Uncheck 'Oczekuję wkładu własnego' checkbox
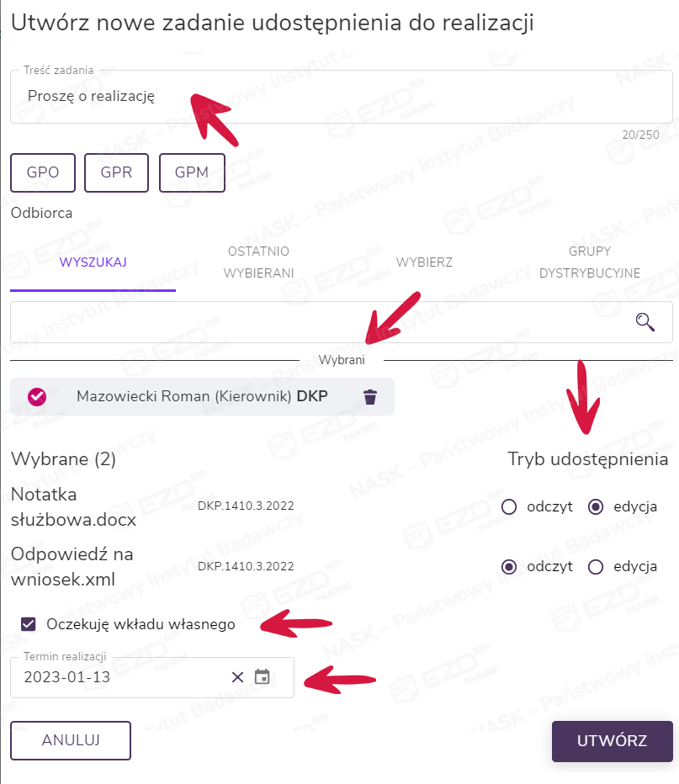679x784 pixels. click(x=29, y=624)
